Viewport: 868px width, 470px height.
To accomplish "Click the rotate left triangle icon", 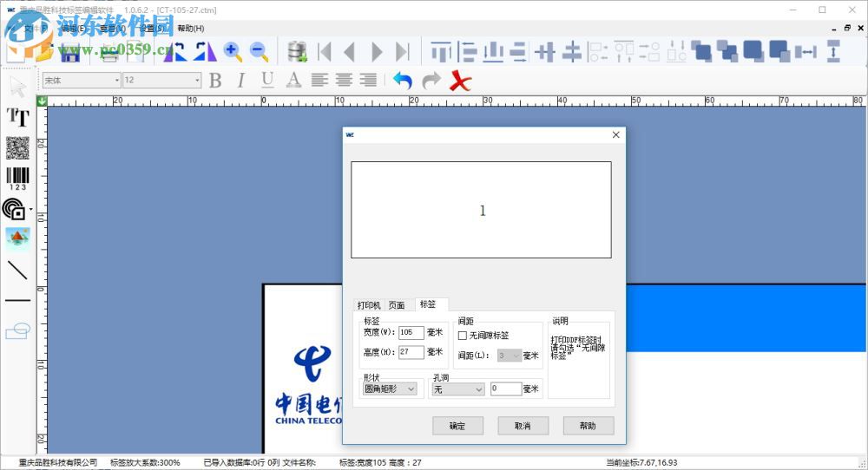I will tap(175, 51).
